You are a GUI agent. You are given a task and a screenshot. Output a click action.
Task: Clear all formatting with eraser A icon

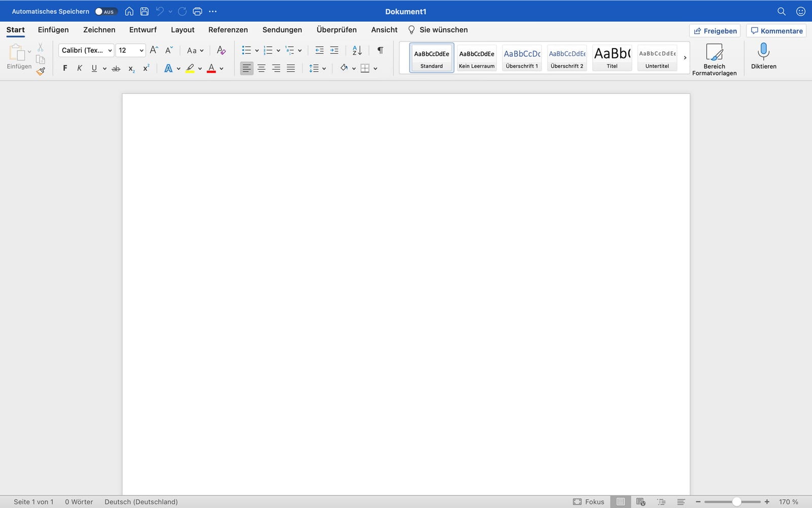[x=221, y=50]
